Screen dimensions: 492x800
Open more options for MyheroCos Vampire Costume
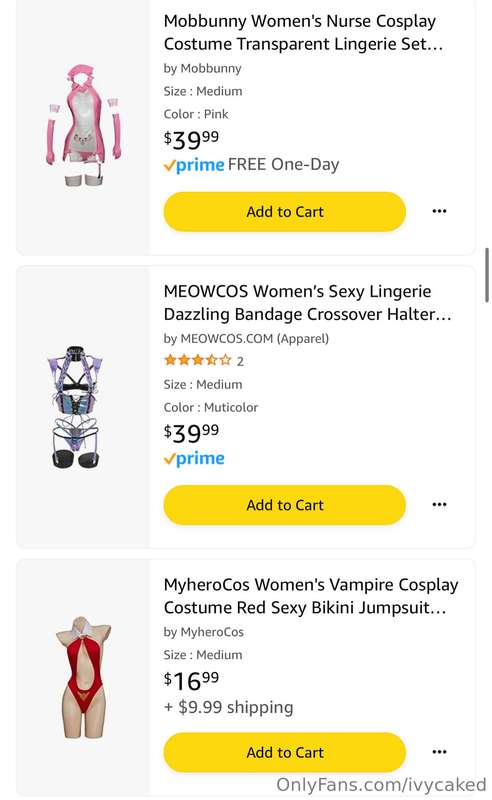pos(439,752)
